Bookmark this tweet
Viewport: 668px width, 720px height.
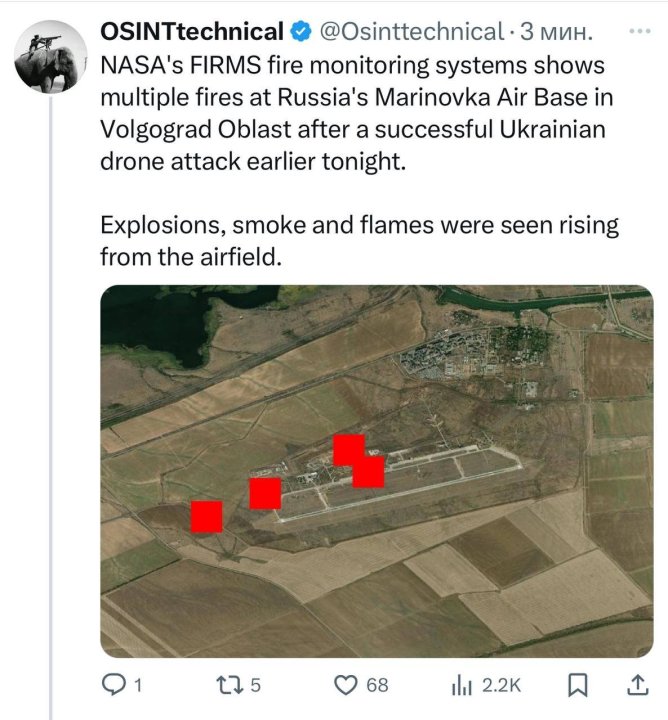click(x=577, y=685)
